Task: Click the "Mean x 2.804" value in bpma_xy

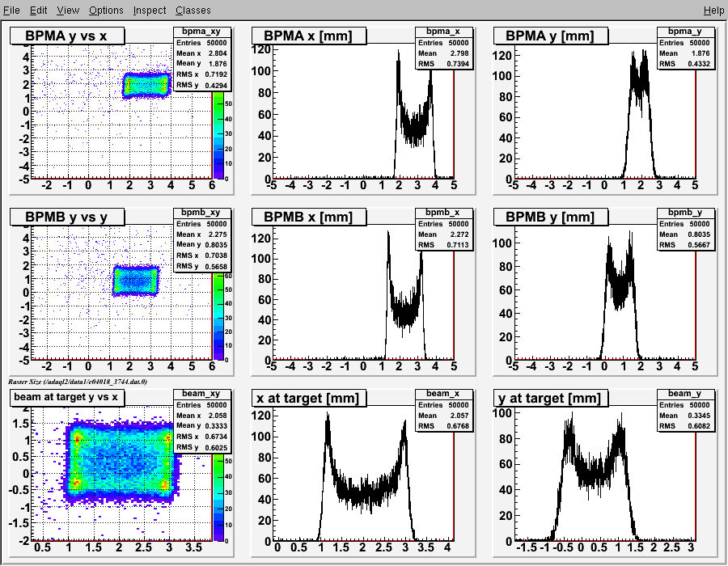Action: pyautogui.click(x=201, y=53)
